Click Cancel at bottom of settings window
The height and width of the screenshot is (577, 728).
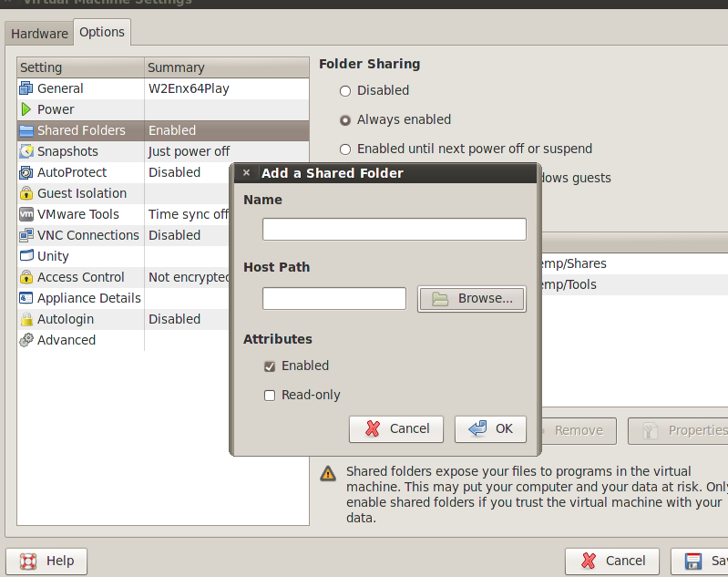pyautogui.click(x=612, y=562)
